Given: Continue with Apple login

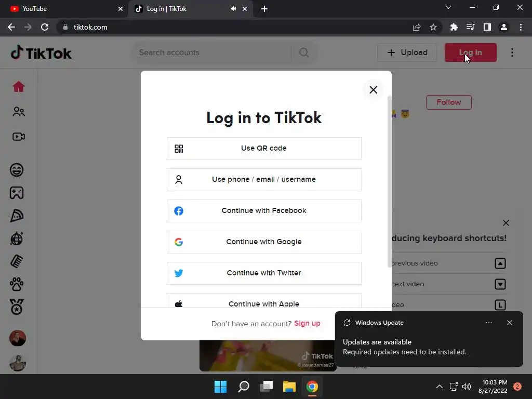Looking at the screenshot, I should click(264, 301).
